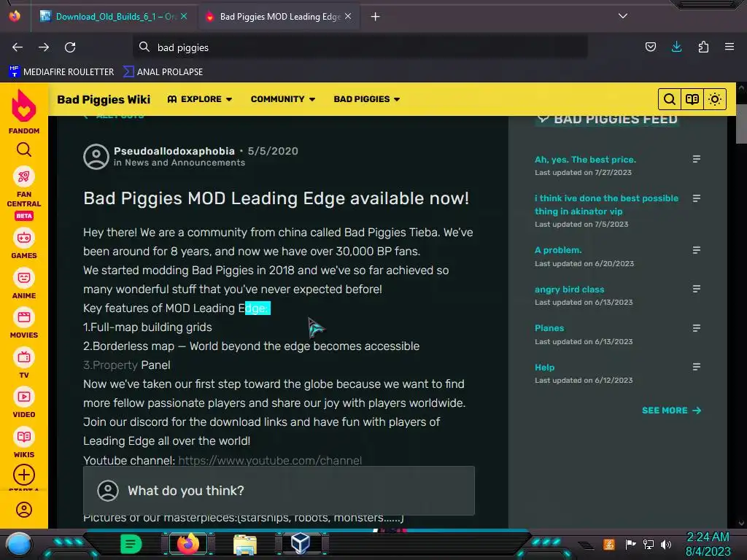Screen dimensions: 747x560
Task: Reload the current page
Action: point(70,47)
